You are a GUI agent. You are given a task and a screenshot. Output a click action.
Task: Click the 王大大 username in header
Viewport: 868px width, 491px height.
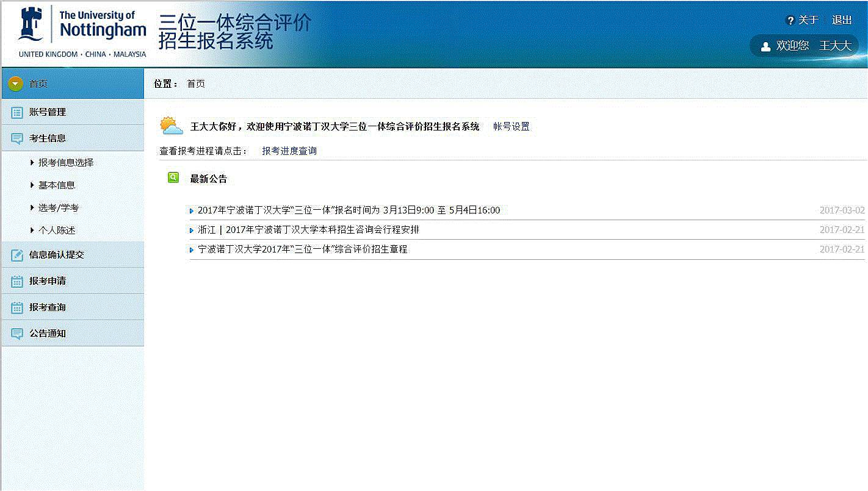tap(834, 46)
